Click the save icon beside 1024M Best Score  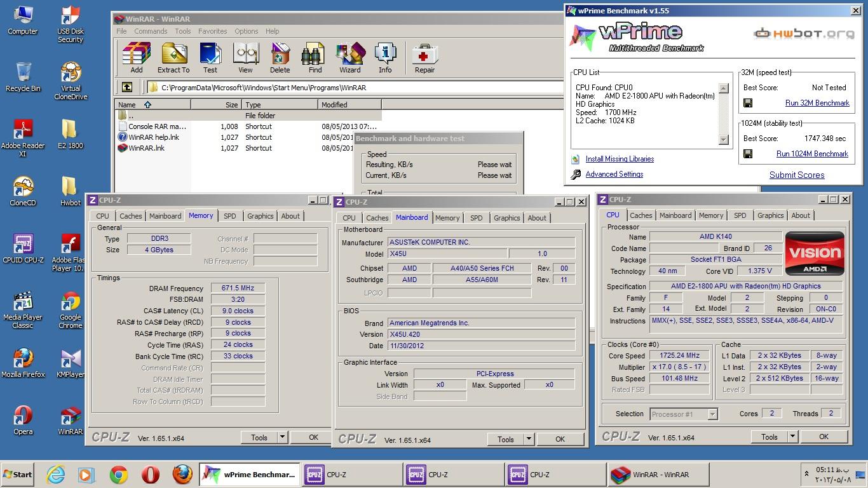pyautogui.click(x=748, y=154)
